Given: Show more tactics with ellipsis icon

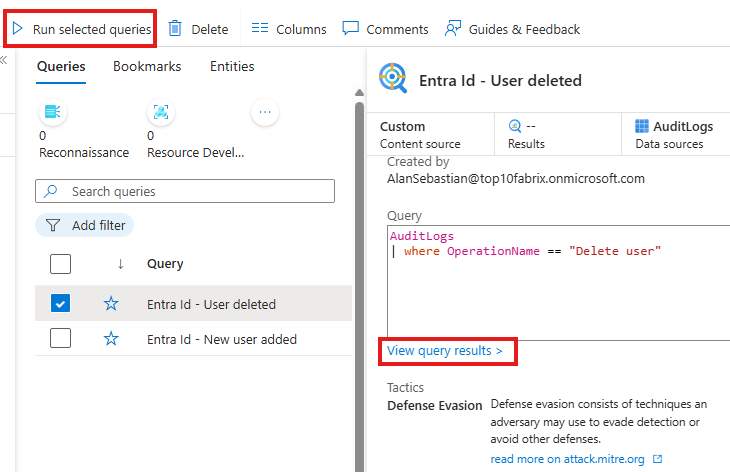Looking at the screenshot, I should 265,112.
